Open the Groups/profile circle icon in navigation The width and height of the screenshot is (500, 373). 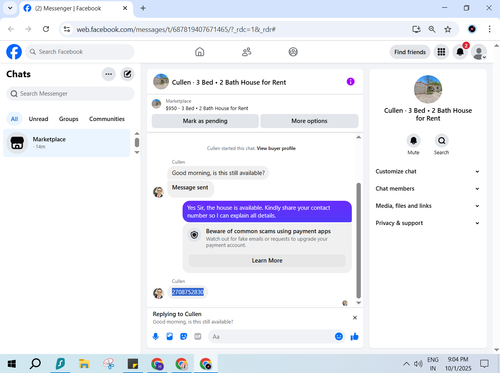pos(293,52)
